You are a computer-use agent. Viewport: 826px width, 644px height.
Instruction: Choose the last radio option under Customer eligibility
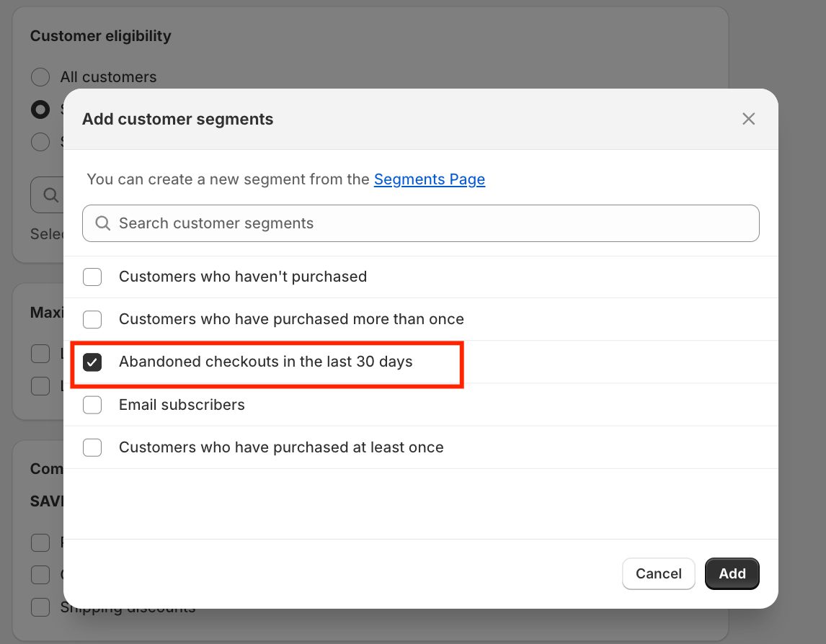(40, 142)
